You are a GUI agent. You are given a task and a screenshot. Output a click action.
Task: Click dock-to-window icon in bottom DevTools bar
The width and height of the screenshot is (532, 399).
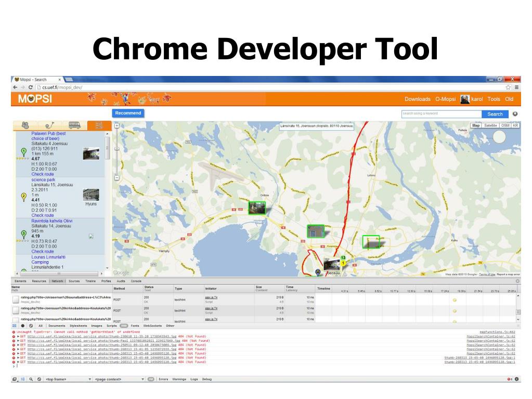(x=15, y=379)
